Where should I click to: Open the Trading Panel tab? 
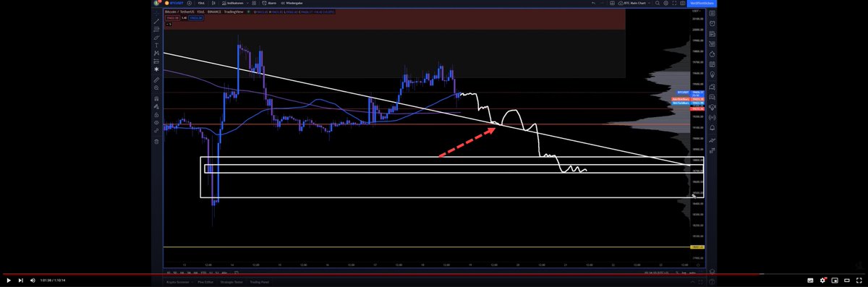click(260, 282)
